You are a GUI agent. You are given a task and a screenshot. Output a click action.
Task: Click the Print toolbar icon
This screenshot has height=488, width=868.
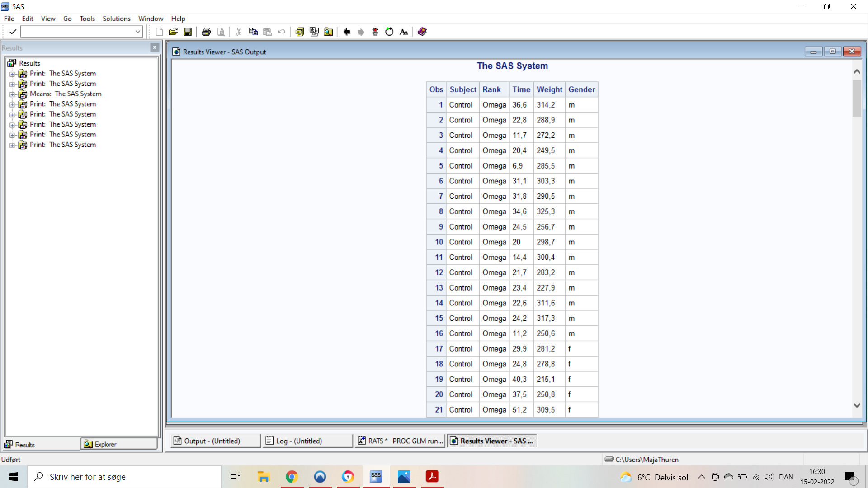pyautogui.click(x=206, y=32)
